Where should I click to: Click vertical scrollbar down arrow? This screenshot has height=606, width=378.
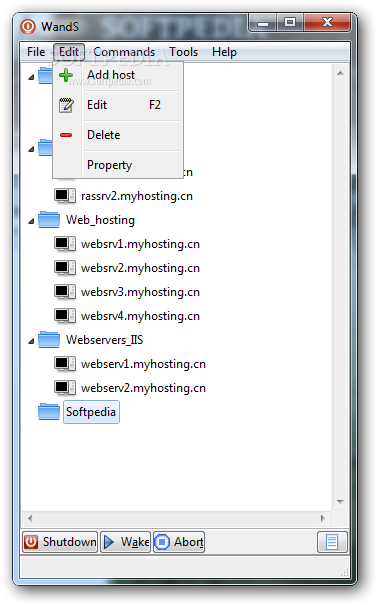click(x=340, y=502)
